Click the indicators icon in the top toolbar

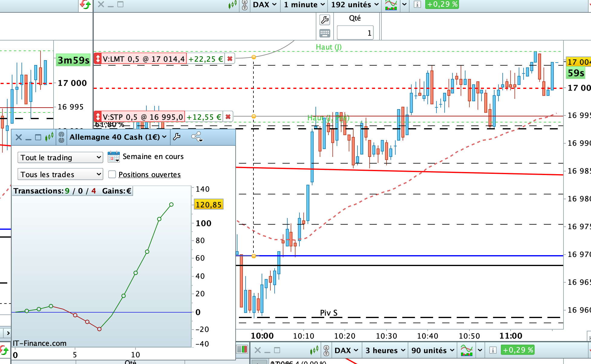coord(391,5)
